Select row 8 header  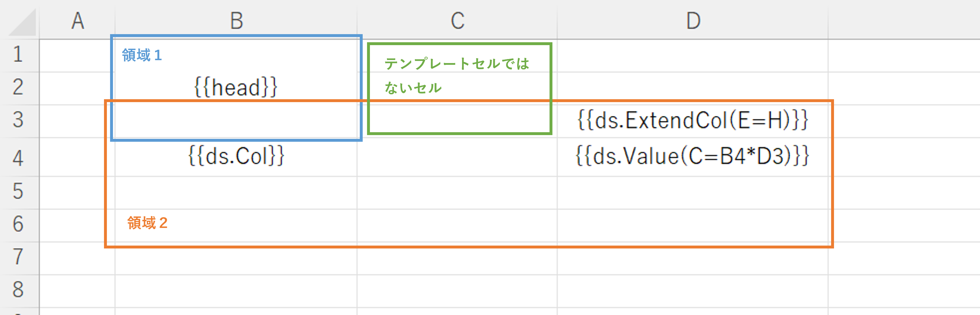click(18, 290)
